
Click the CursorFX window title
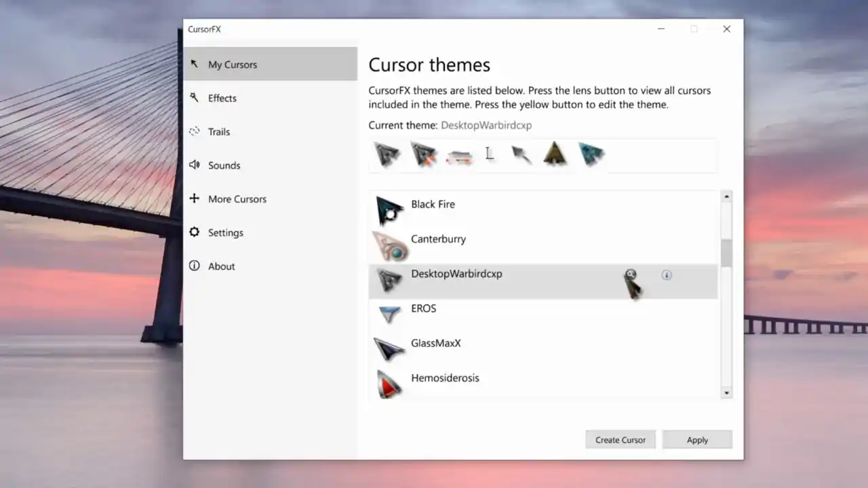click(204, 29)
